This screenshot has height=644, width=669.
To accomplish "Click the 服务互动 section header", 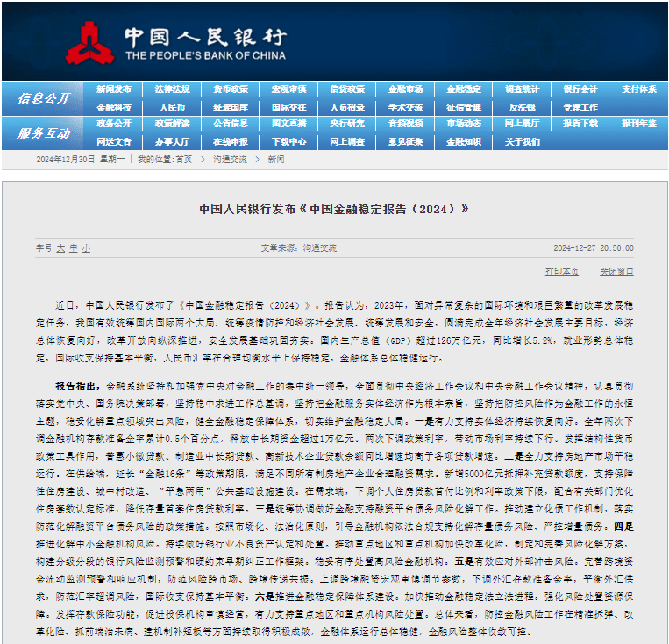I will point(44,133).
